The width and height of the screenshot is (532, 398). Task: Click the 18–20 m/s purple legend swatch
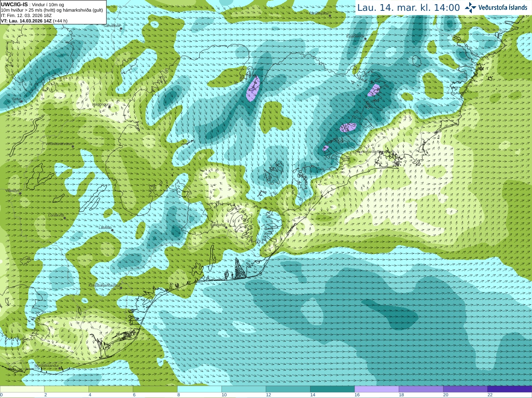[x=421, y=389]
